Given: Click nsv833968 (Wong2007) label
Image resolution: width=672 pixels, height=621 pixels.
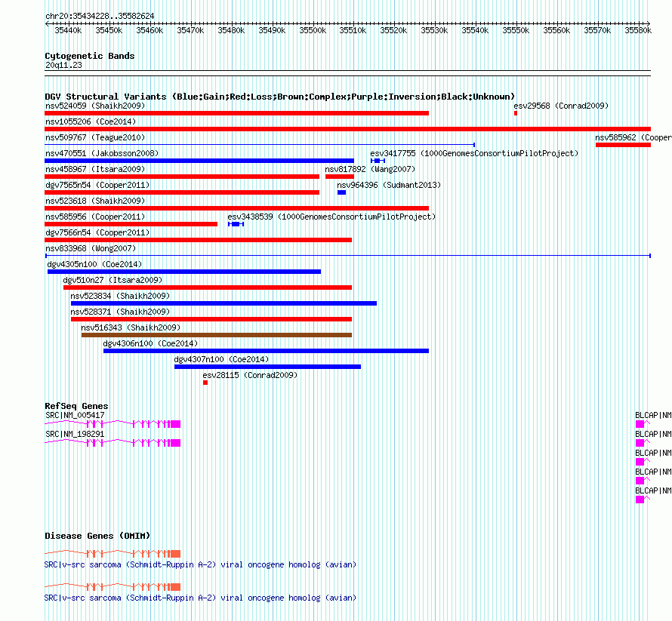Looking at the screenshot, I should click(x=91, y=248).
